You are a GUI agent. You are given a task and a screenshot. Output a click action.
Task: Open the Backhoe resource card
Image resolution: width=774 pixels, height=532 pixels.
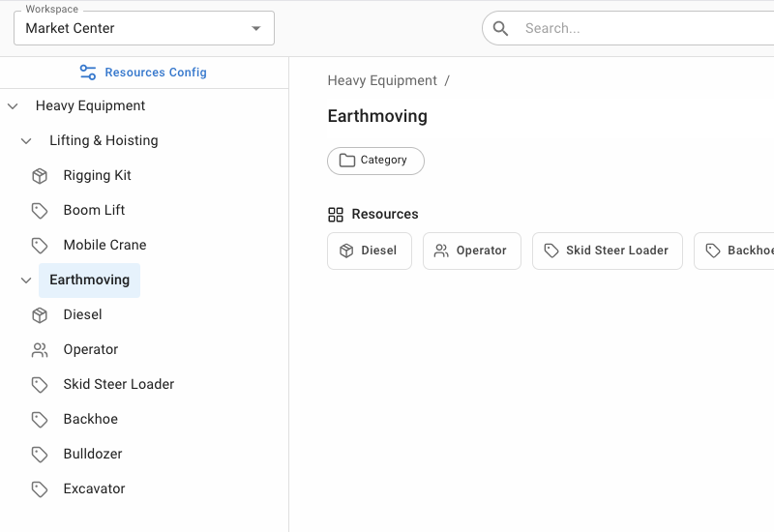[x=734, y=251]
